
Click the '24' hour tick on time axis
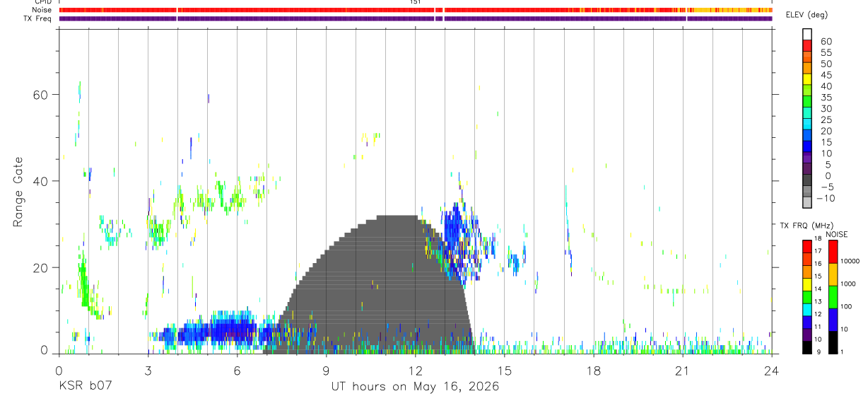tap(772, 370)
